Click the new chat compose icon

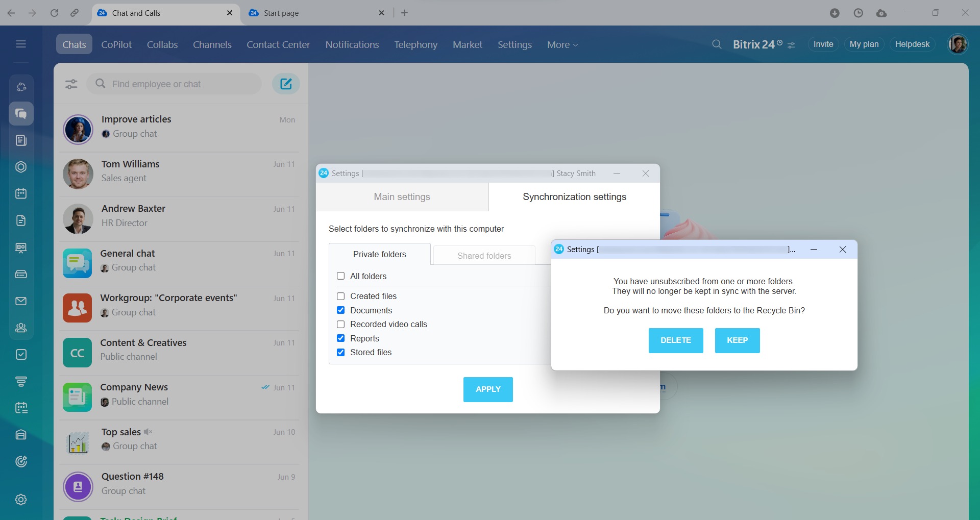click(x=286, y=84)
